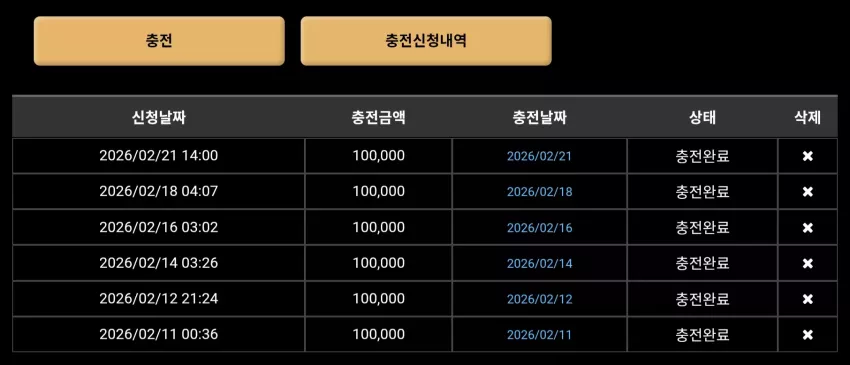Switch to the 충전신청내역 tab
Image resolution: width=850 pixels, height=365 pixels.
point(426,41)
